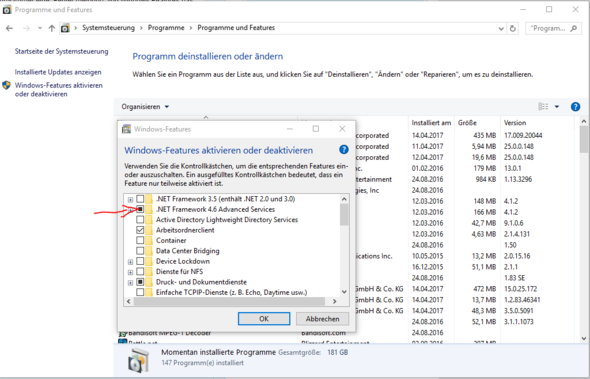
Task: Select Systemsteuerung breadcrumb
Action: [x=108, y=28]
